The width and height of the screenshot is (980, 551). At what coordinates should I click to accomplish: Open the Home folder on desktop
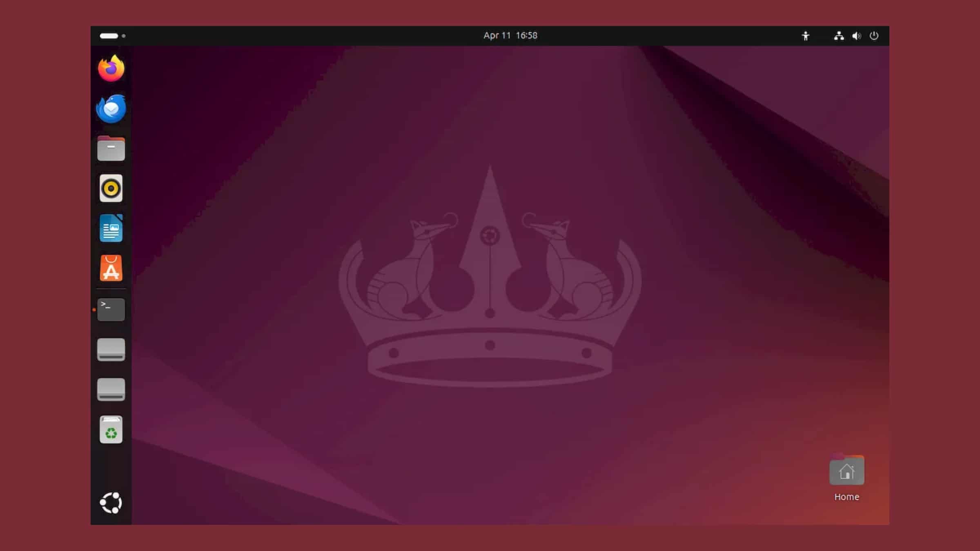coord(846,478)
